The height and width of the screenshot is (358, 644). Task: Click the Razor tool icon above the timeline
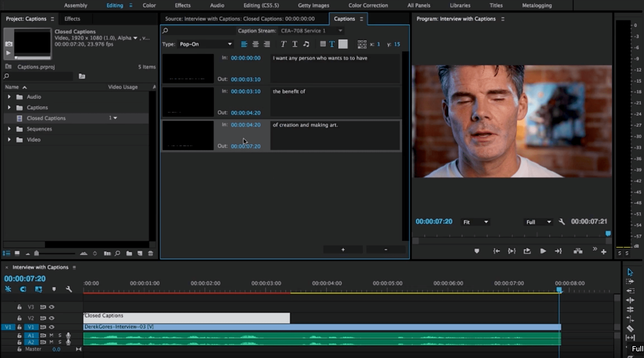coord(8,289)
